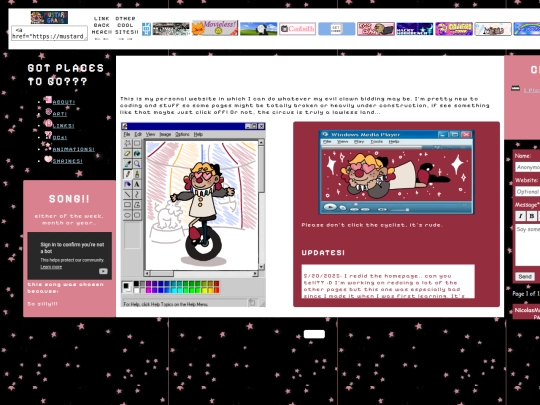Adjust the Media Player volume slider

[x=400, y=209]
